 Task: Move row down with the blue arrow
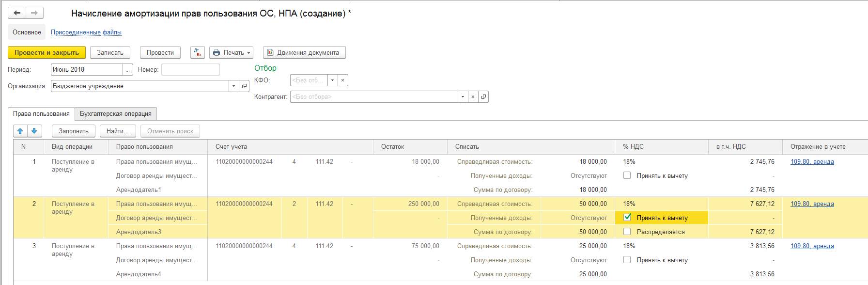[34, 131]
